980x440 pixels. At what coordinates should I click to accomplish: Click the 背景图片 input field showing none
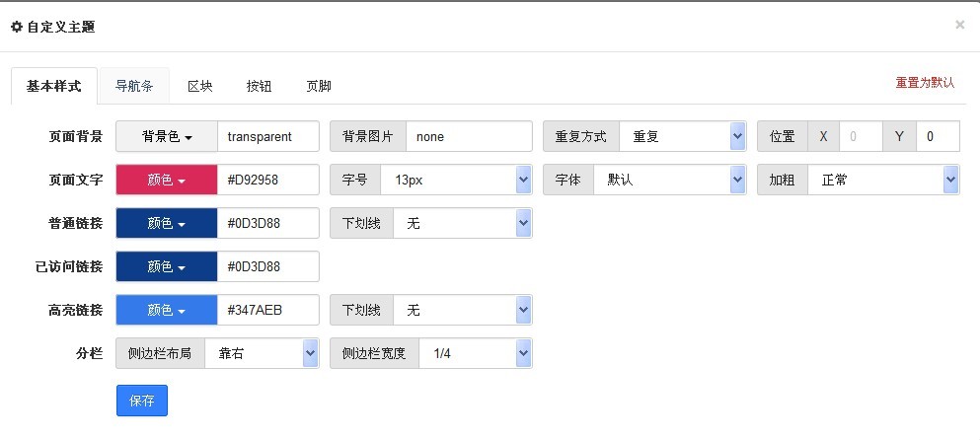(469, 136)
